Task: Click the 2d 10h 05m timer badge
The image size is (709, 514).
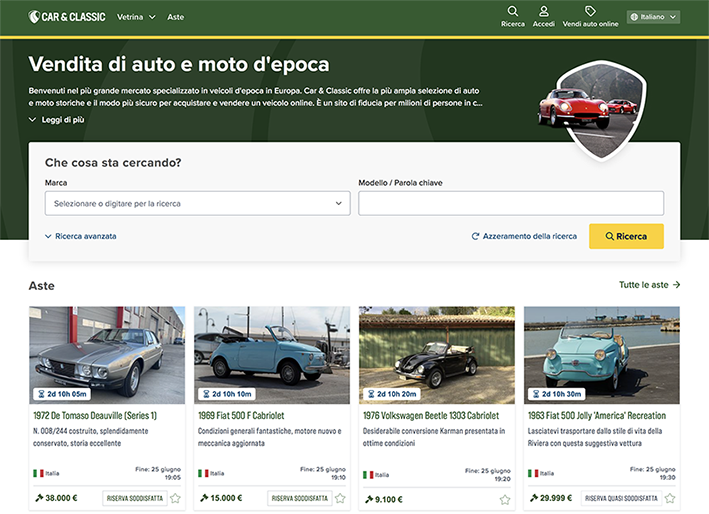Action: [62, 394]
